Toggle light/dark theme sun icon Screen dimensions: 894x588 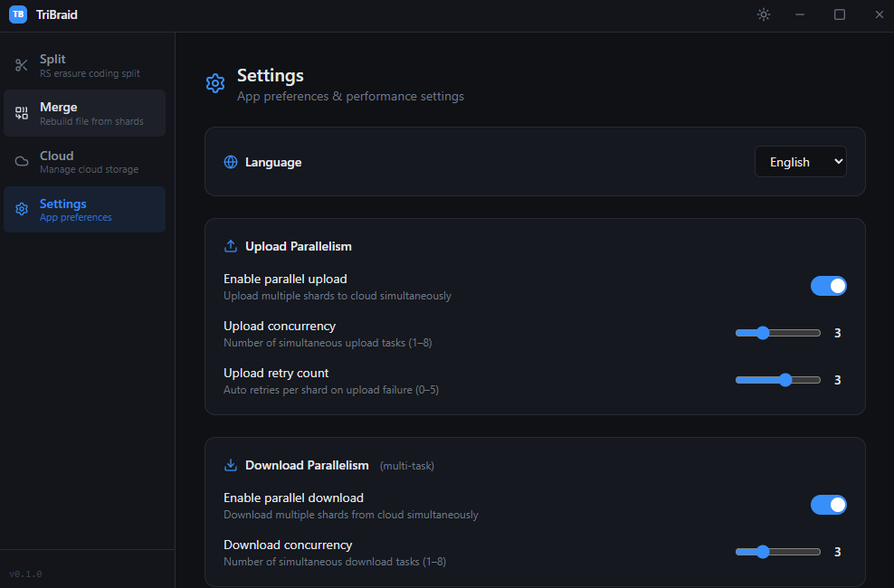pyautogui.click(x=764, y=14)
